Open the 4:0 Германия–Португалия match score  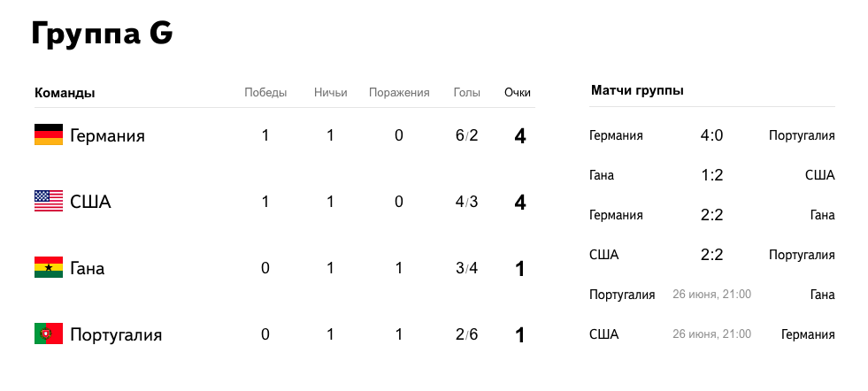[711, 135]
